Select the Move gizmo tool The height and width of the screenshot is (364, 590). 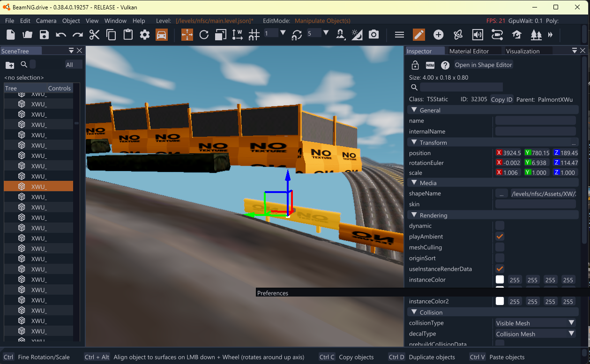tap(187, 35)
